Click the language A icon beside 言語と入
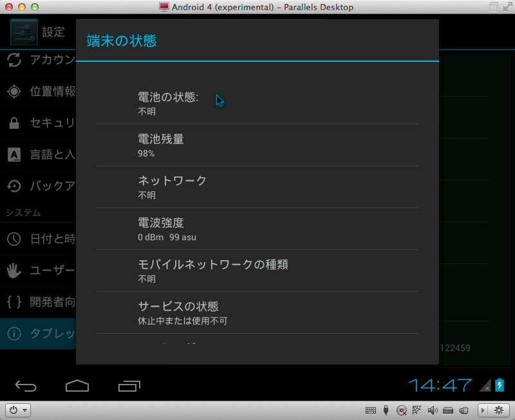515x420 pixels. tap(14, 155)
